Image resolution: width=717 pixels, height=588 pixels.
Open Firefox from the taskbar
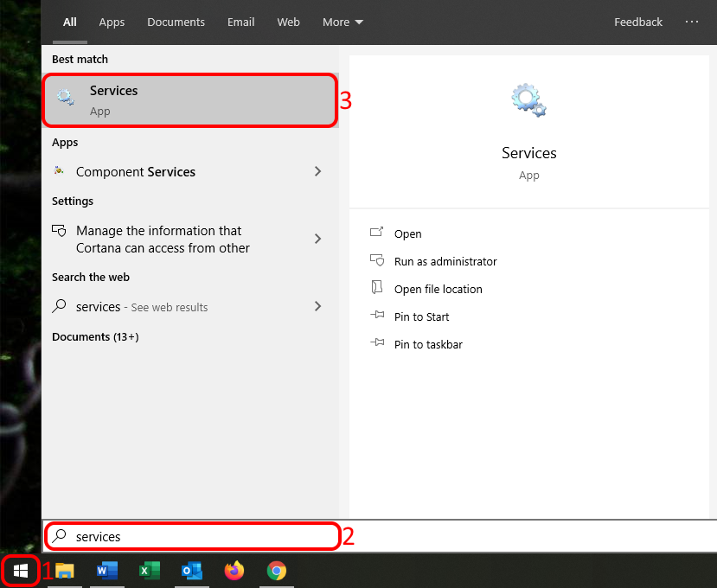[234, 571]
